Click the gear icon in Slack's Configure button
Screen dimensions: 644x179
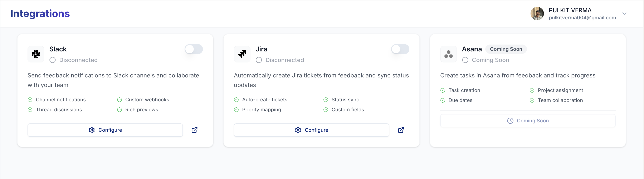[x=92, y=130]
